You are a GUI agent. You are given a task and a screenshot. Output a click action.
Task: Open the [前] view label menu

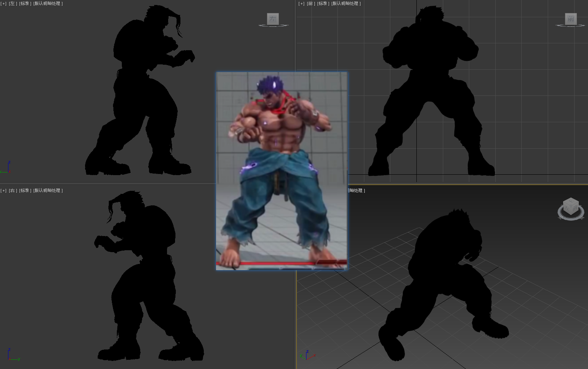click(x=311, y=3)
